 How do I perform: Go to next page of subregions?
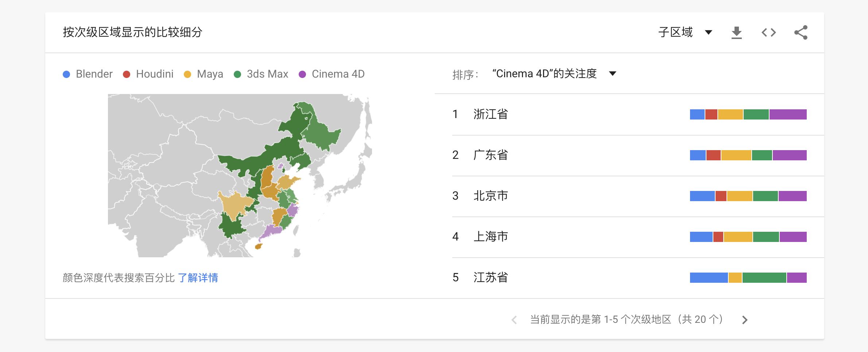tap(745, 320)
